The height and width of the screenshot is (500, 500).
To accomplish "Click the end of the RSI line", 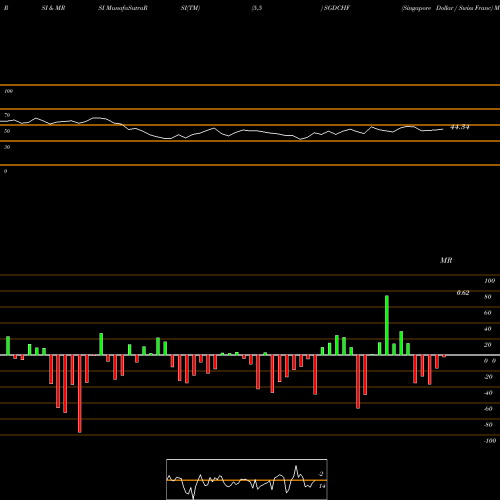I will [443, 129].
